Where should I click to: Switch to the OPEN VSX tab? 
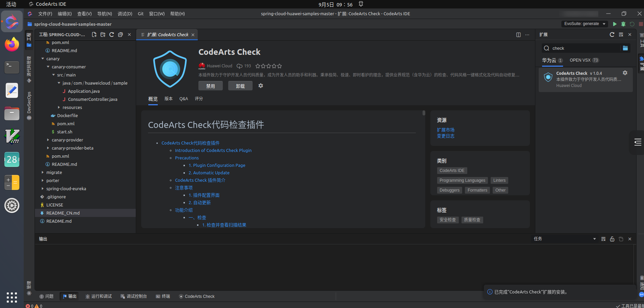click(584, 60)
